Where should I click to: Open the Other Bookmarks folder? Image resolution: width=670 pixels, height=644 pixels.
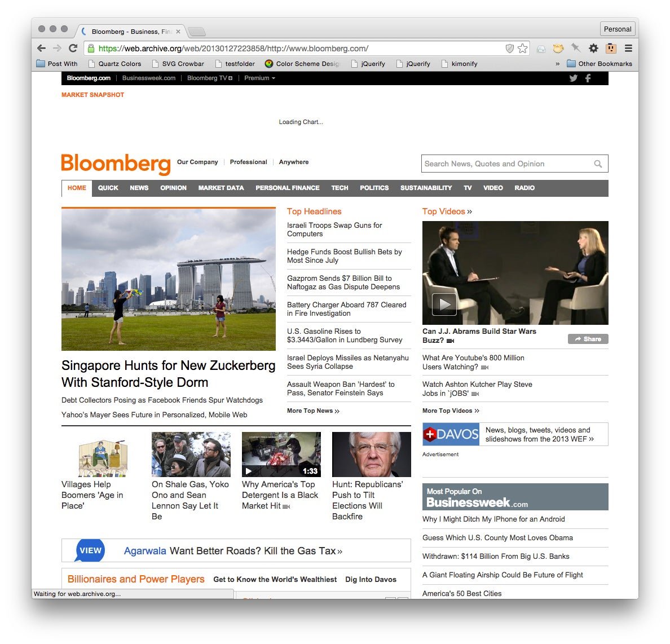click(x=599, y=64)
